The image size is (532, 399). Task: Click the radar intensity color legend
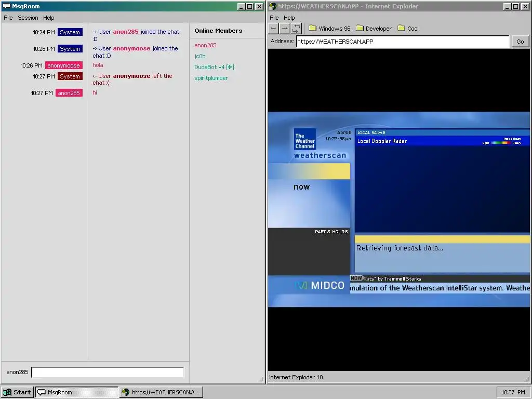[x=501, y=143]
